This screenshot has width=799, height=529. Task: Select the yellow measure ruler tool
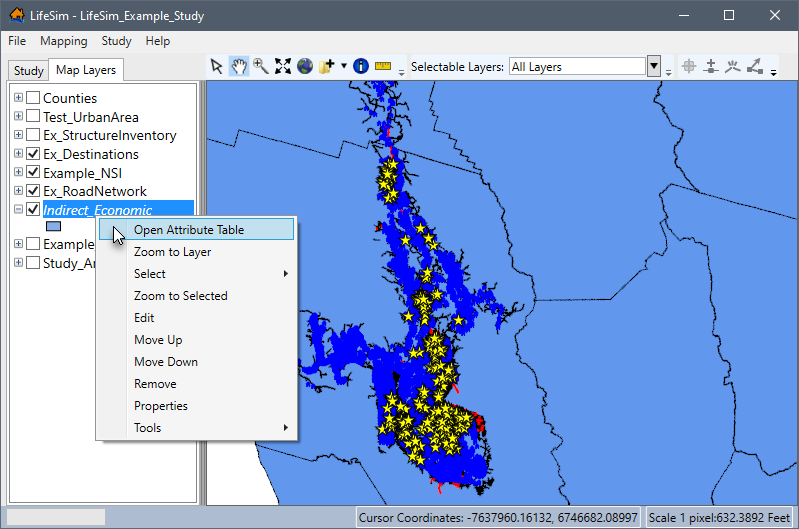coord(383,66)
